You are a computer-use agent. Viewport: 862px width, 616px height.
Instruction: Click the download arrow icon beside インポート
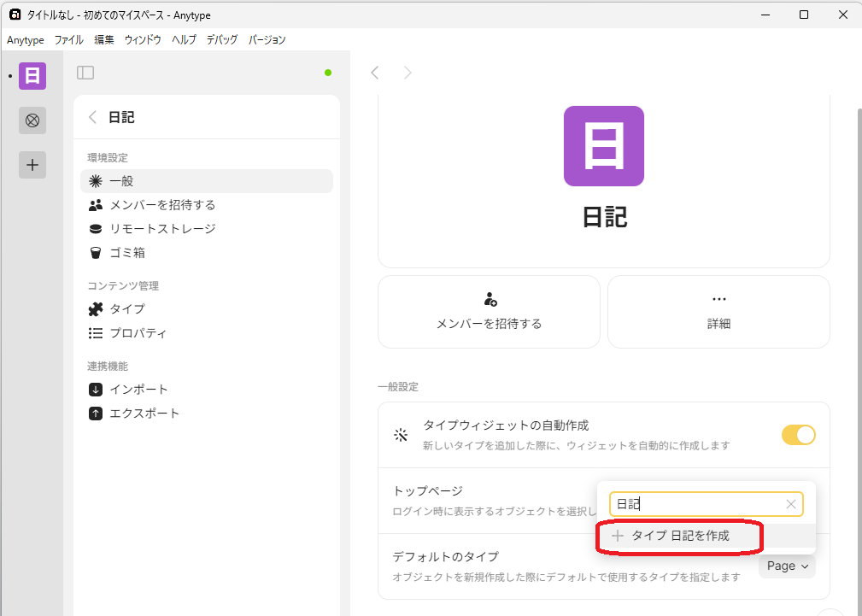(x=96, y=390)
